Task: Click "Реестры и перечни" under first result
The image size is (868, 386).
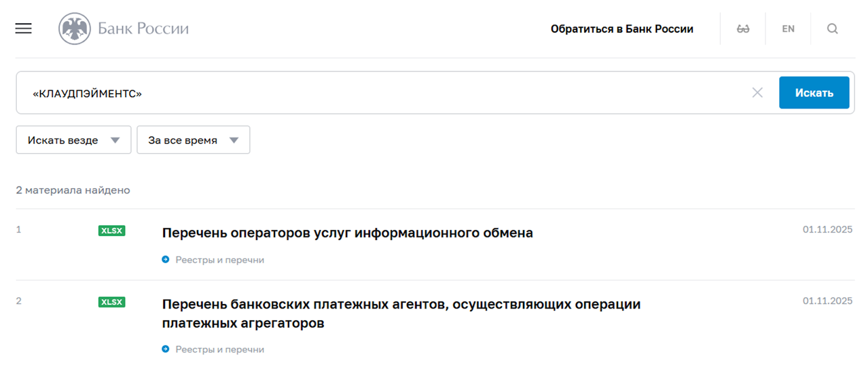Action: [x=220, y=260]
